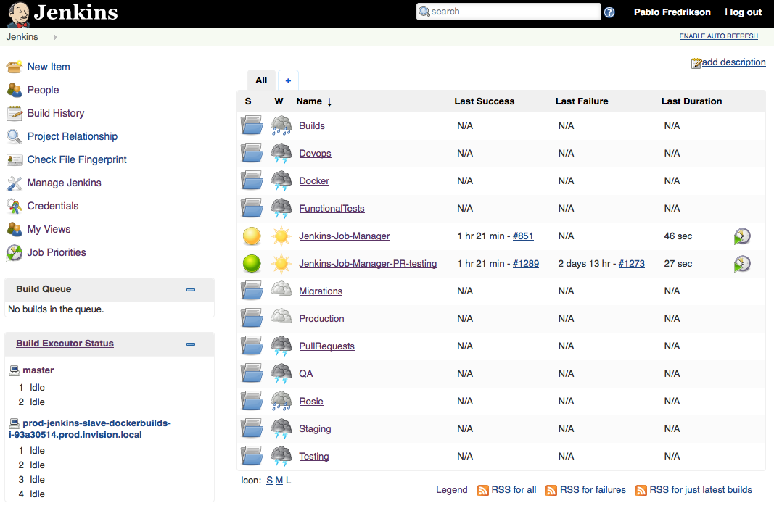This screenshot has width=774, height=532.
Task: Click the sunny weather icon for Jenkins-Job-Manager
Action: pos(281,236)
